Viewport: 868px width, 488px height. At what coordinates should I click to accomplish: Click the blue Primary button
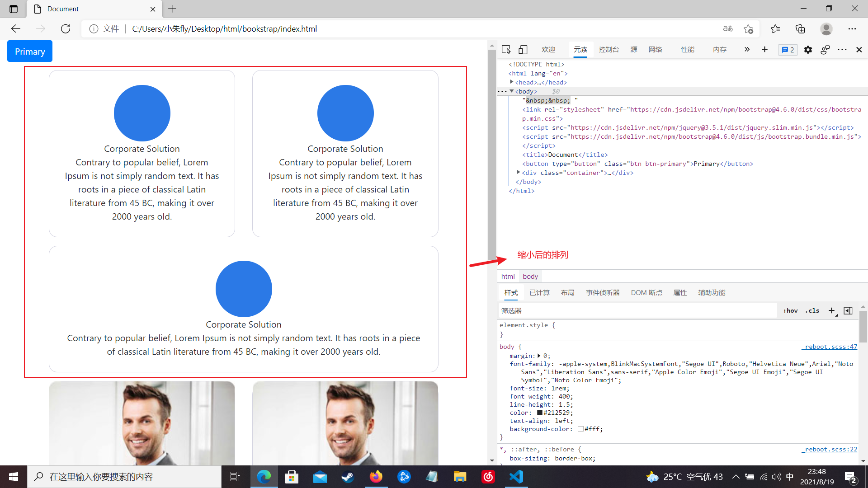tap(30, 52)
